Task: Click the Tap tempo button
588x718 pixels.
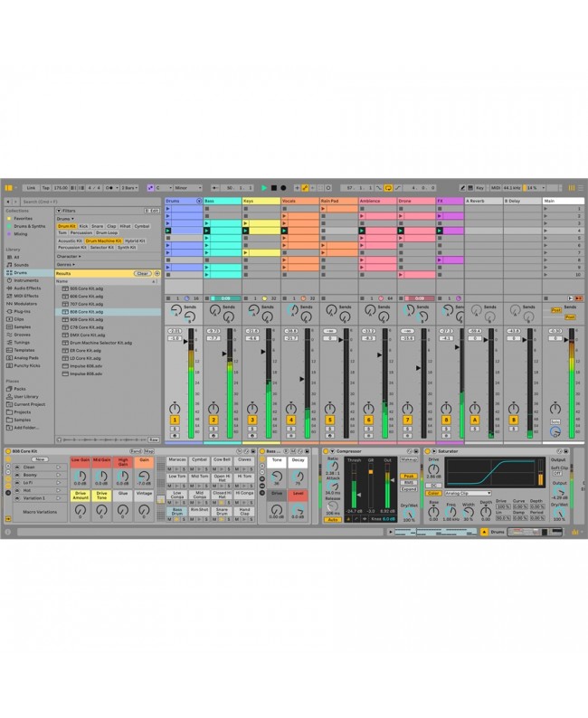Action: tap(46, 188)
